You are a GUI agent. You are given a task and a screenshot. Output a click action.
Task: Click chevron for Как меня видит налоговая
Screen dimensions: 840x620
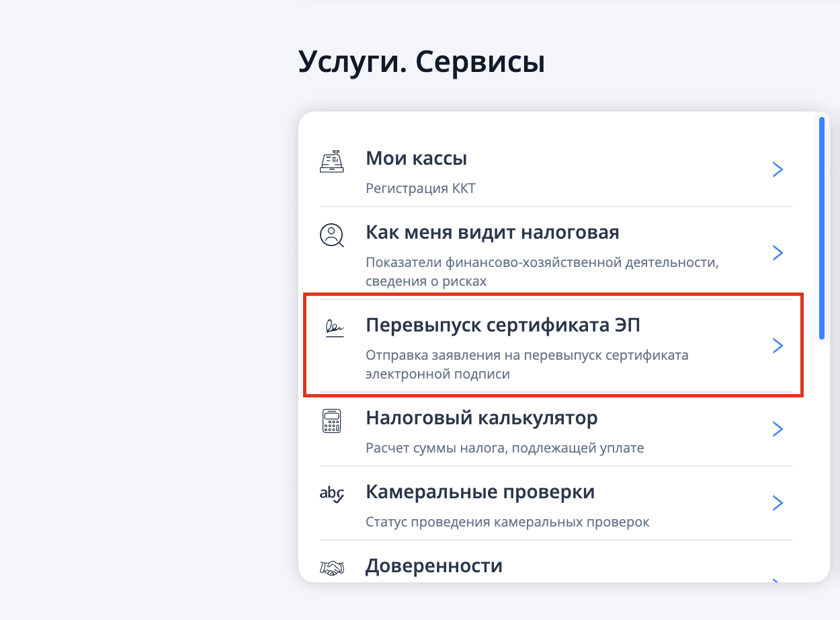(778, 253)
